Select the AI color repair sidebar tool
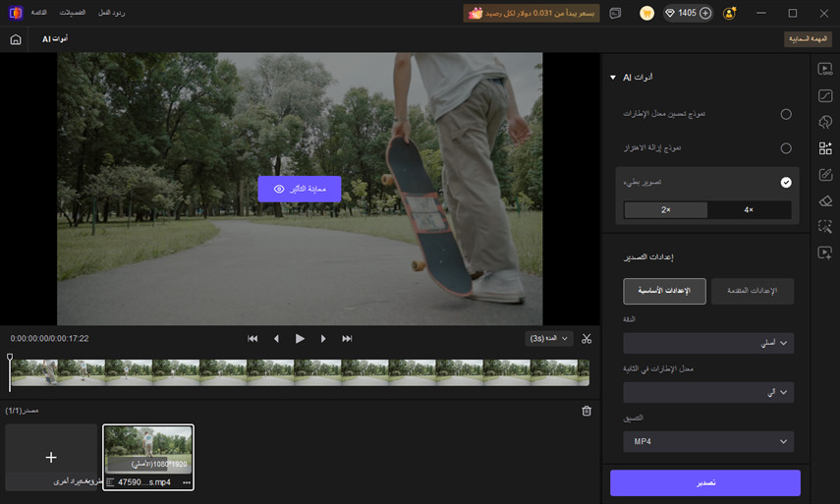 click(x=825, y=122)
